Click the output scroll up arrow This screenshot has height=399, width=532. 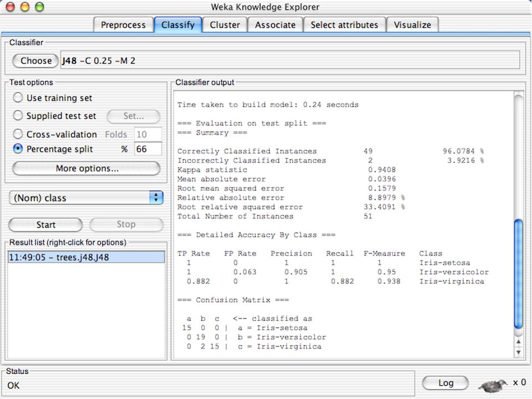tap(518, 342)
